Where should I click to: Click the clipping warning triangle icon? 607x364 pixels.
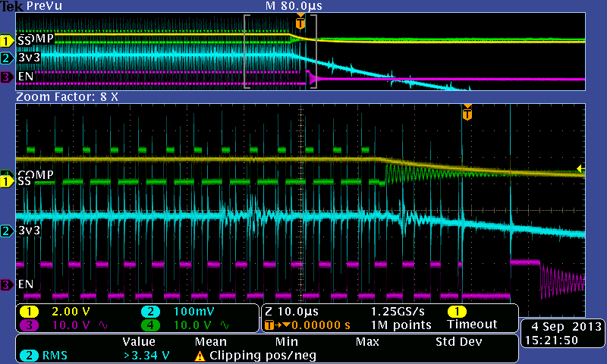(200, 356)
